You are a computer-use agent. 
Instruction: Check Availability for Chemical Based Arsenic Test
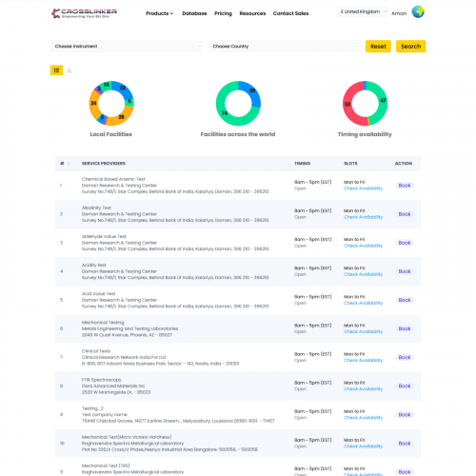[363, 188]
